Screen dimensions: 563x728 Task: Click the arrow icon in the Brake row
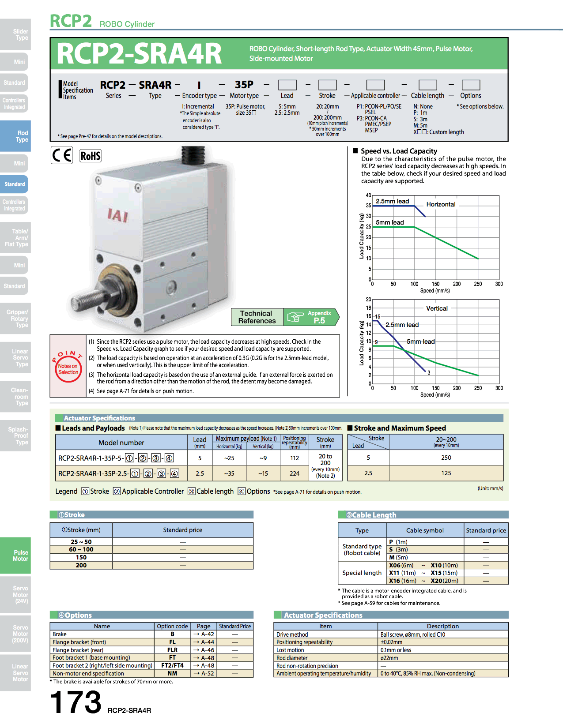(x=196, y=634)
